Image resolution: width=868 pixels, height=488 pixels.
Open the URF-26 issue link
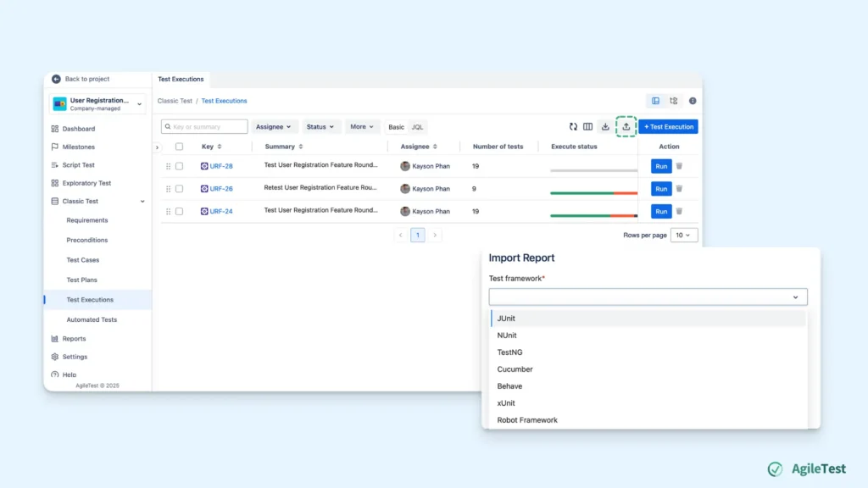coord(221,189)
